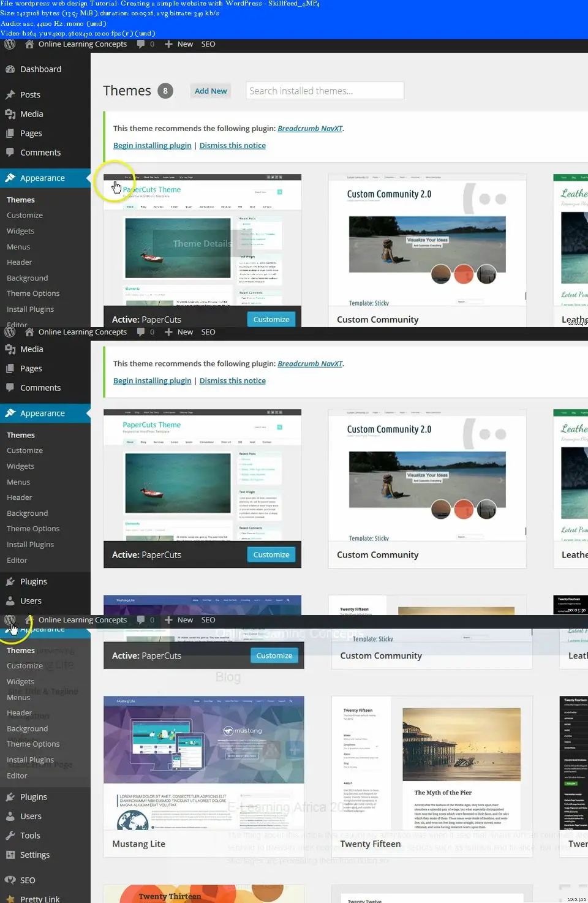Select the plus icon beside New in top admin bar
The image size is (588, 903).
click(168, 44)
